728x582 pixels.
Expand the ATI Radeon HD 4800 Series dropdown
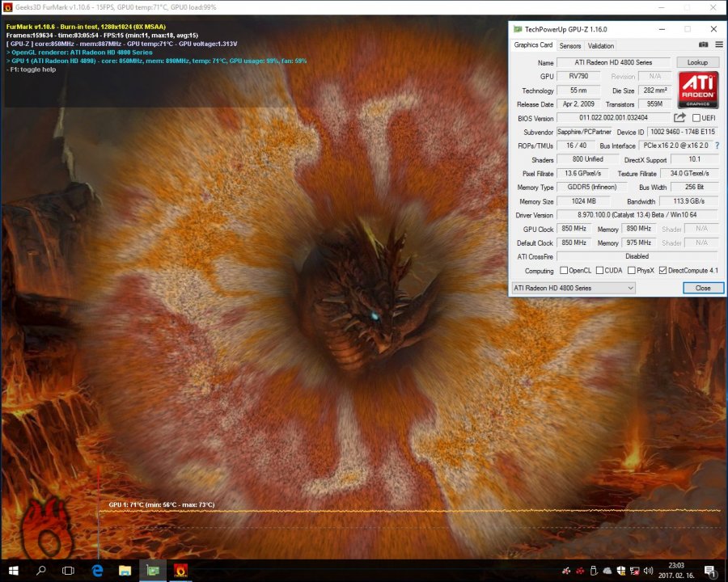click(x=574, y=289)
